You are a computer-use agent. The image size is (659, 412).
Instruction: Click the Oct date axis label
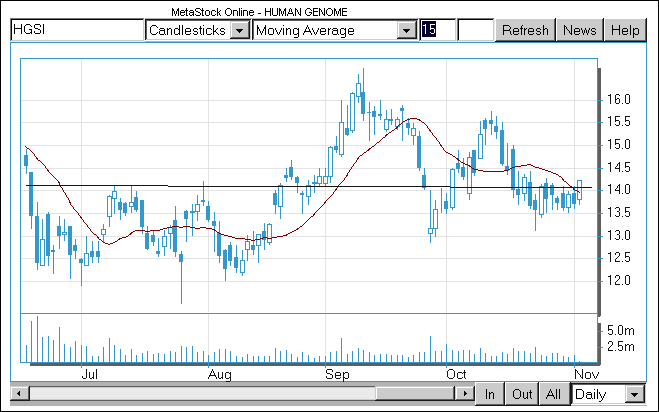tap(456, 374)
